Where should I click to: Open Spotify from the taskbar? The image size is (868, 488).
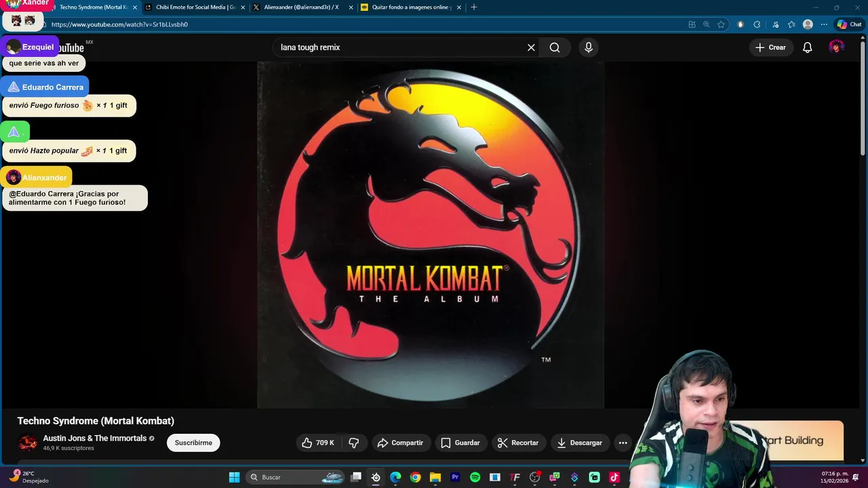tap(475, 477)
